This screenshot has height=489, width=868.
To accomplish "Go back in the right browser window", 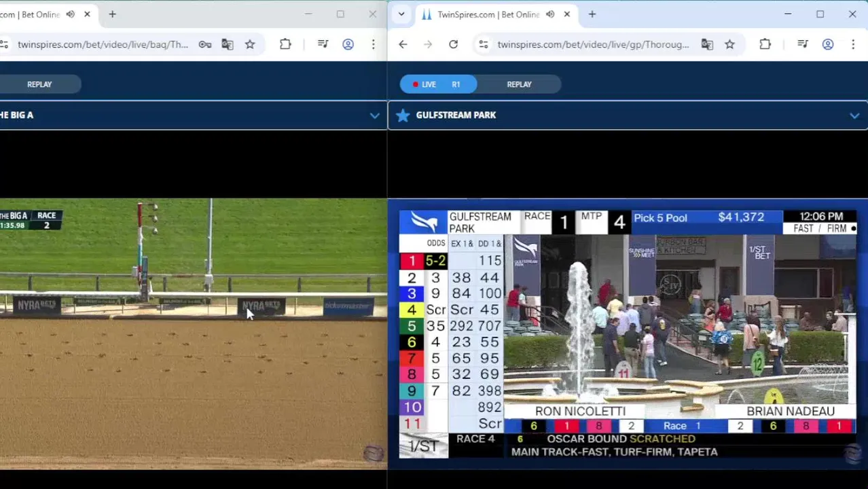I will click(x=403, y=45).
